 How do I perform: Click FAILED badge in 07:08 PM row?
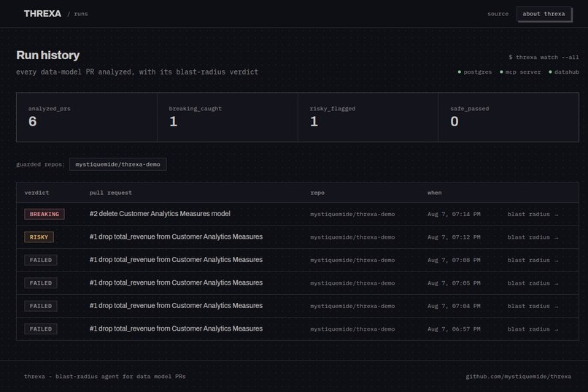point(41,260)
